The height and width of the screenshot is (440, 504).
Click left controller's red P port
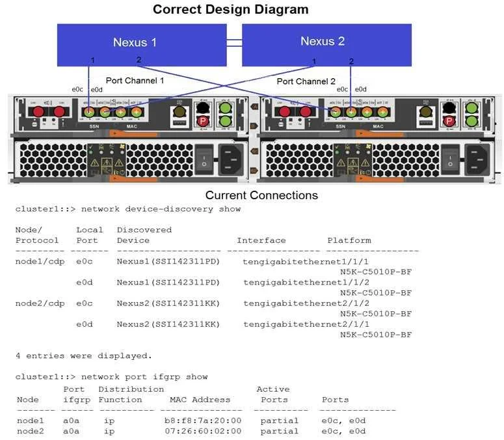tap(203, 121)
